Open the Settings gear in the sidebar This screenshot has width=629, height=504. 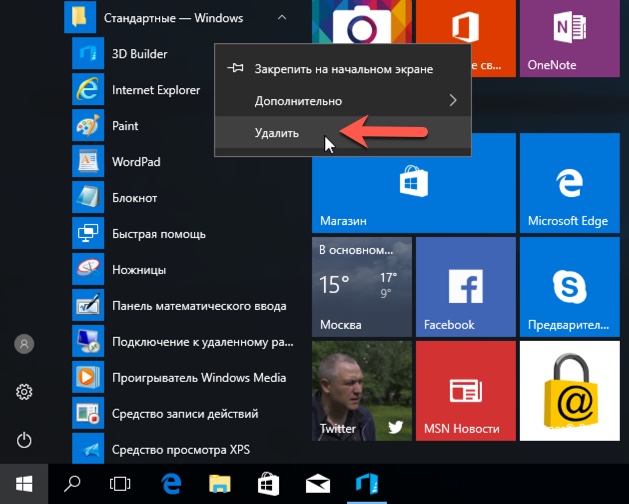click(24, 392)
